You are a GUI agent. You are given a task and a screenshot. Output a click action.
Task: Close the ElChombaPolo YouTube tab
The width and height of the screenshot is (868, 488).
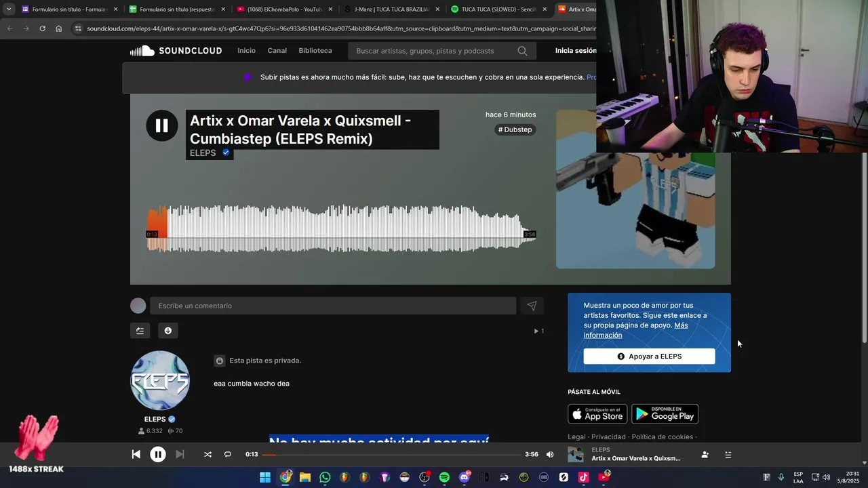click(330, 9)
